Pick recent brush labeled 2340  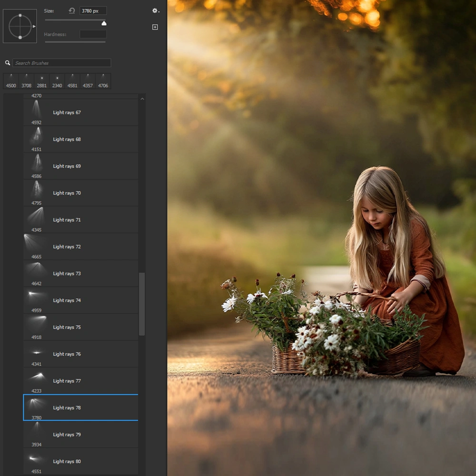tap(57, 81)
